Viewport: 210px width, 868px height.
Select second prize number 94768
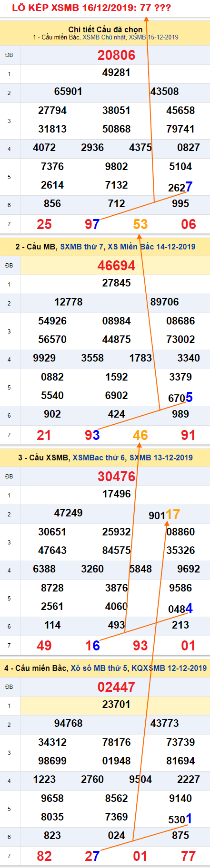tap(68, 723)
